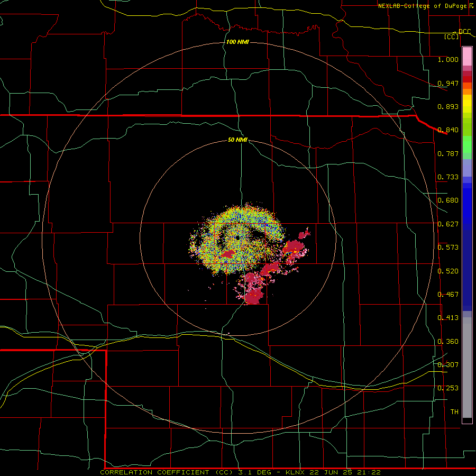This screenshot has height=476, width=476.
Task: Select the 0.787 scale value
Action: (448, 153)
